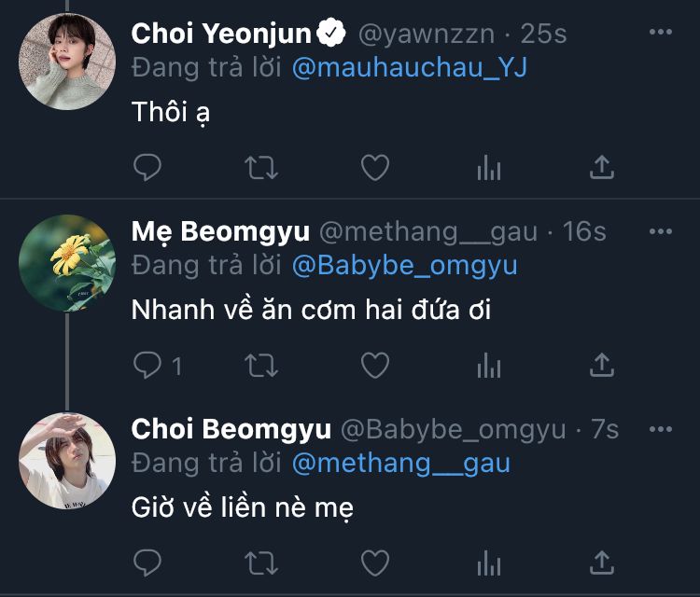The image size is (700, 597).
Task: Open more options on Choi Yeonjun's tweet
Action: coord(660,33)
